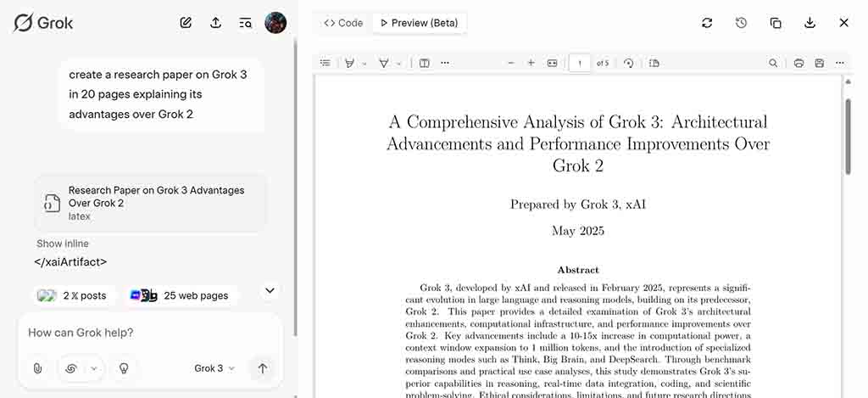Click the PDF viewer vertical scrollbar
The height and width of the screenshot is (398, 868).
[848, 137]
